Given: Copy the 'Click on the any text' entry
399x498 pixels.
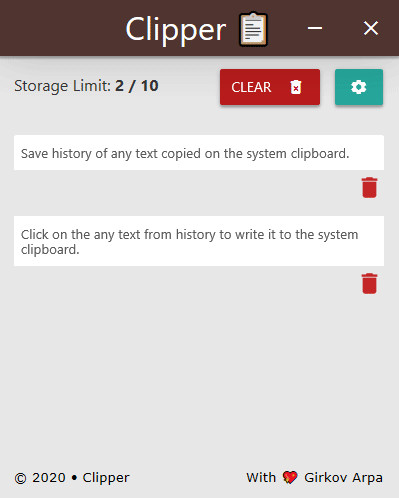Looking at the screenshot, I should click(199, 241).
